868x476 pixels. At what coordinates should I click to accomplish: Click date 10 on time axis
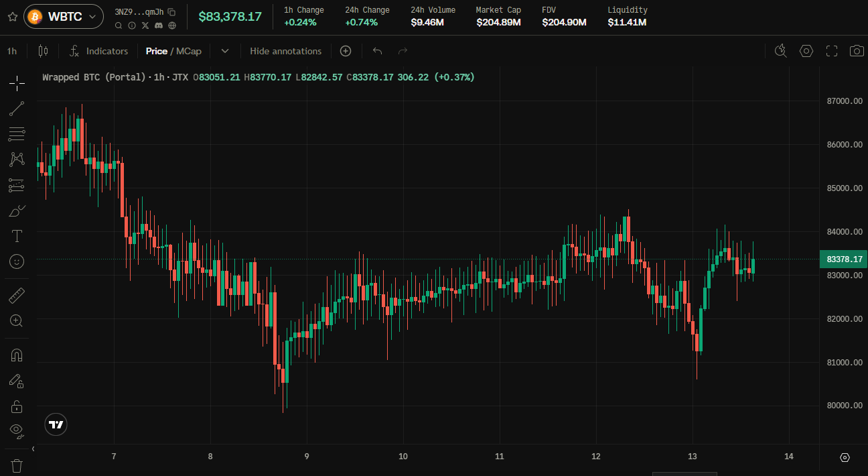[x=403, y=457]
